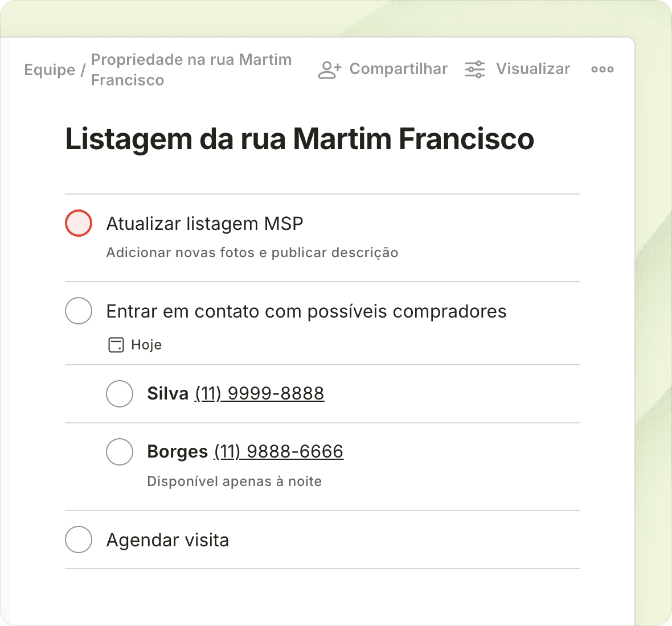Open the three-dots more options menu
672x626 pixels.
(x=602, y=69)
